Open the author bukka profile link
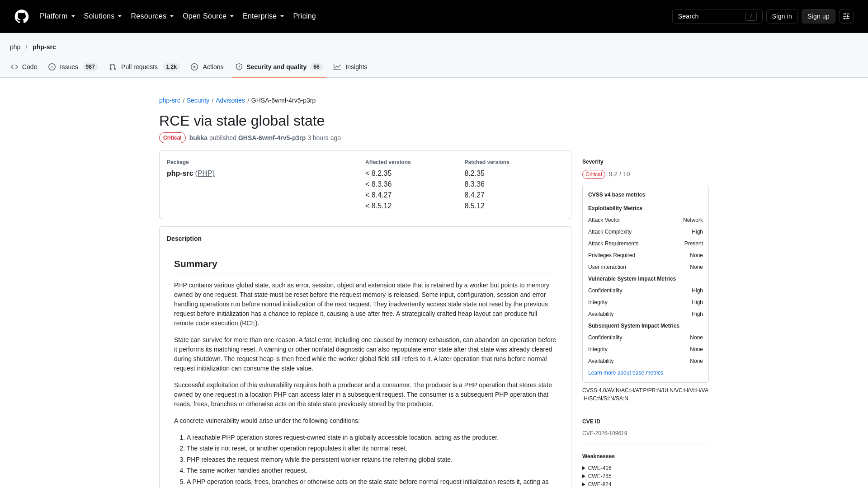The width and height of the screenshot is (868, 488). pos(198,138)
